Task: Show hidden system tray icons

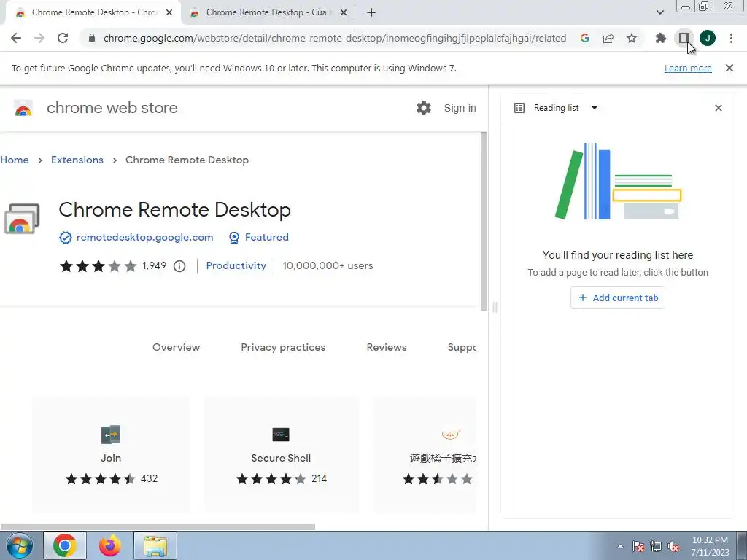Action: click(620, 546)
